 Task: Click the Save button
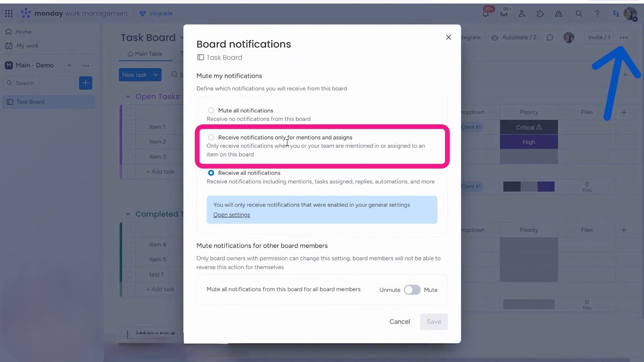pos(434,321)
